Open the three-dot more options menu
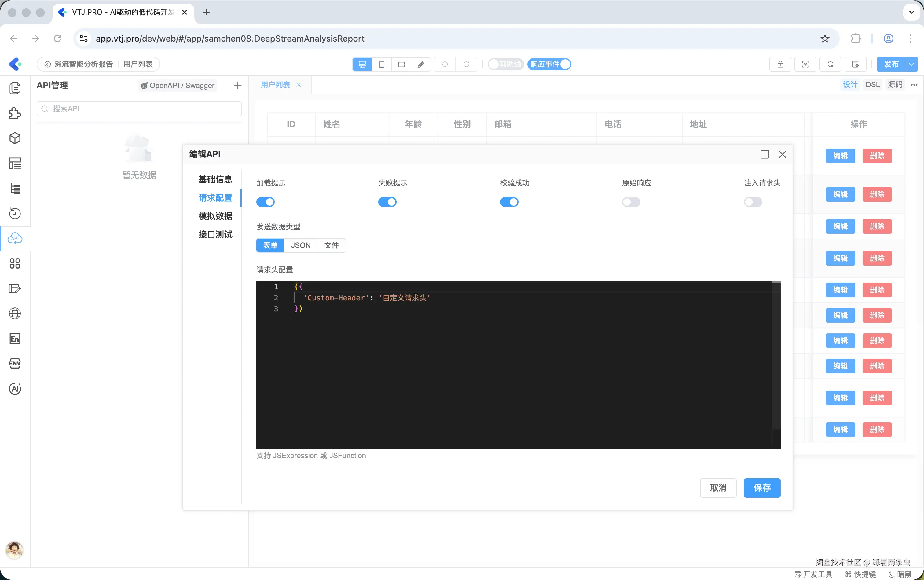The width and height of the screenshot is (924, 580). pyautogui.click(x=914, y=85)
